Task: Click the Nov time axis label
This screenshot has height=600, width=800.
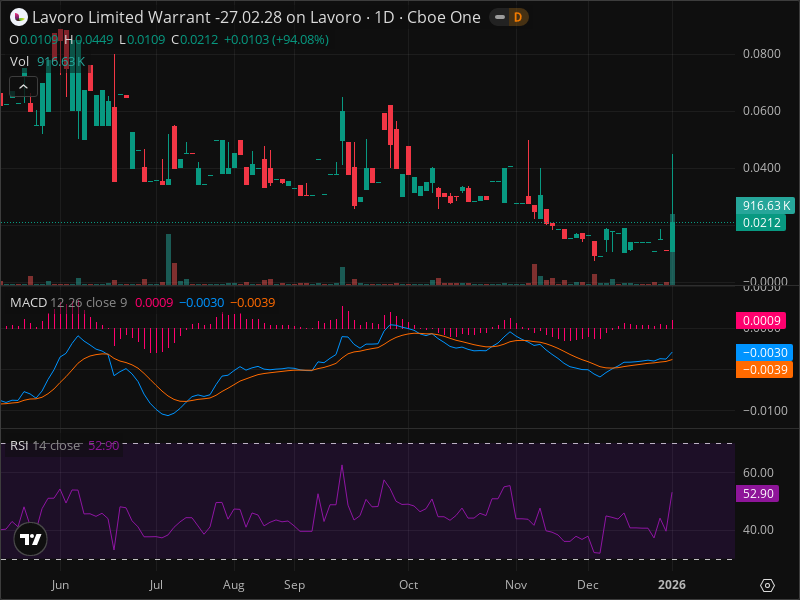Action: pyautogui.click(x=516, y=585)
